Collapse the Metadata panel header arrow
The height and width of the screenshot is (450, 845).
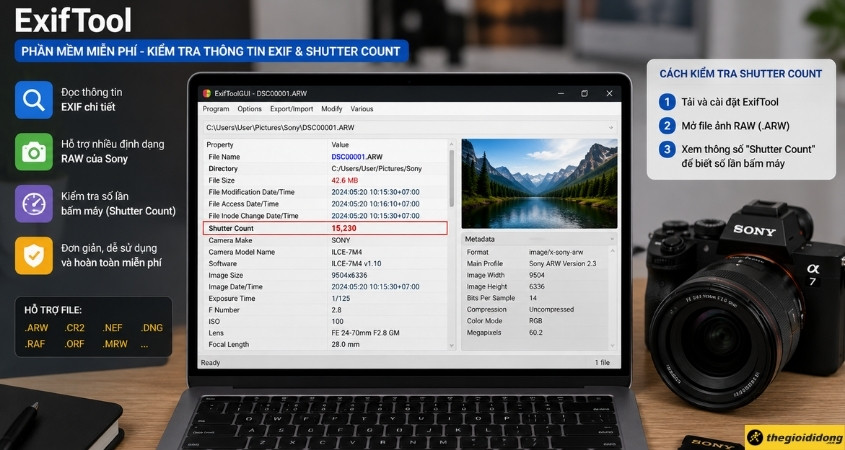[x=612, y=239]
